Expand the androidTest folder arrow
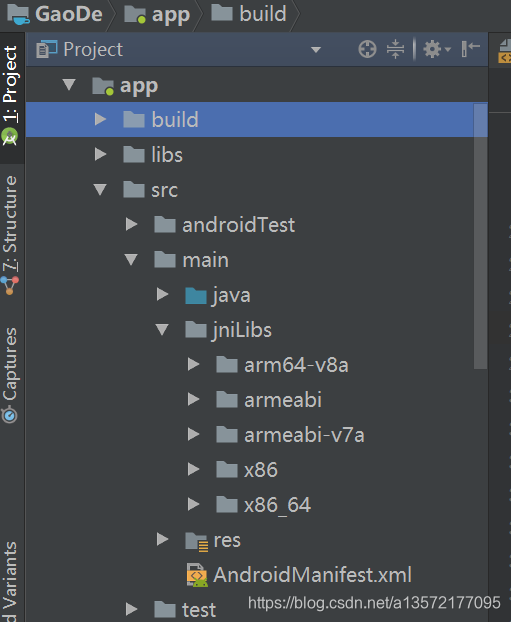 pyautogui.click(x=131, y=224)
